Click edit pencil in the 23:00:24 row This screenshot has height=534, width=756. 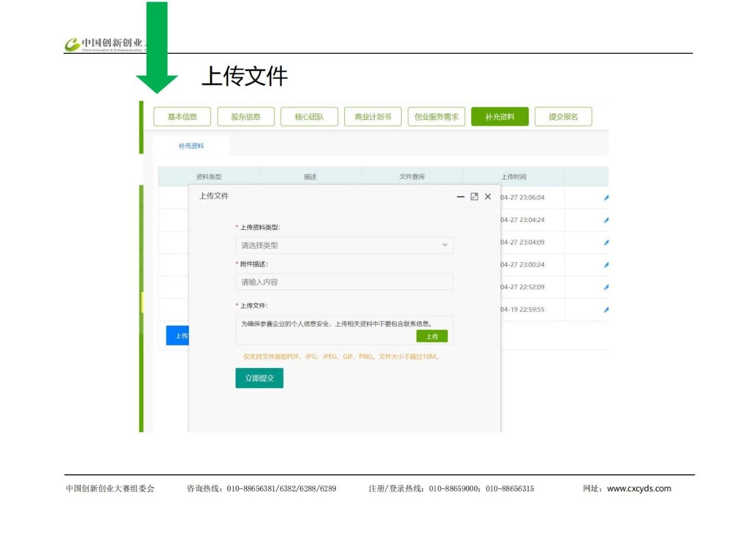click(x=606, y=265)
